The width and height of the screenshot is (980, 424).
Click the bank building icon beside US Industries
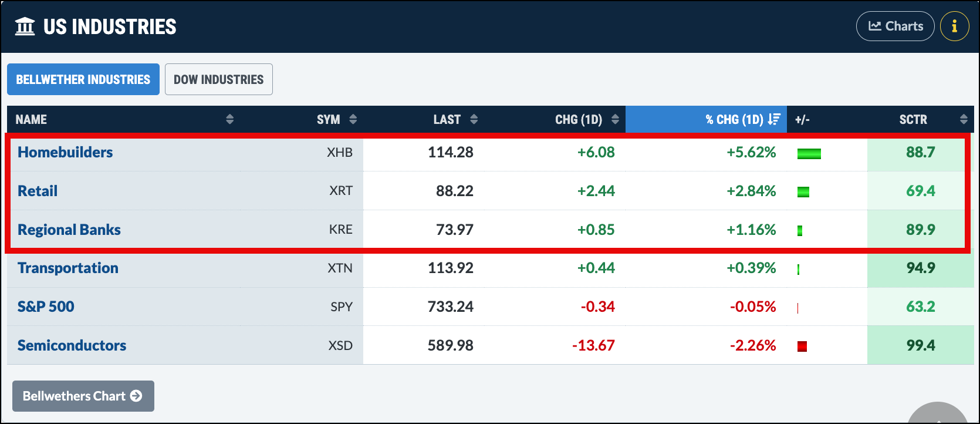pos(25,26)
